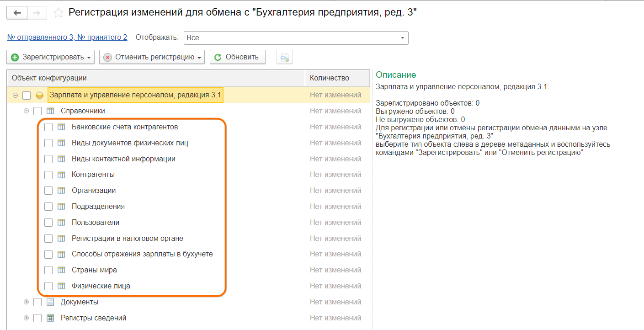Click the table icon of Справочники
The height and width of the screenshot is (330, 644).
point(50,111)
